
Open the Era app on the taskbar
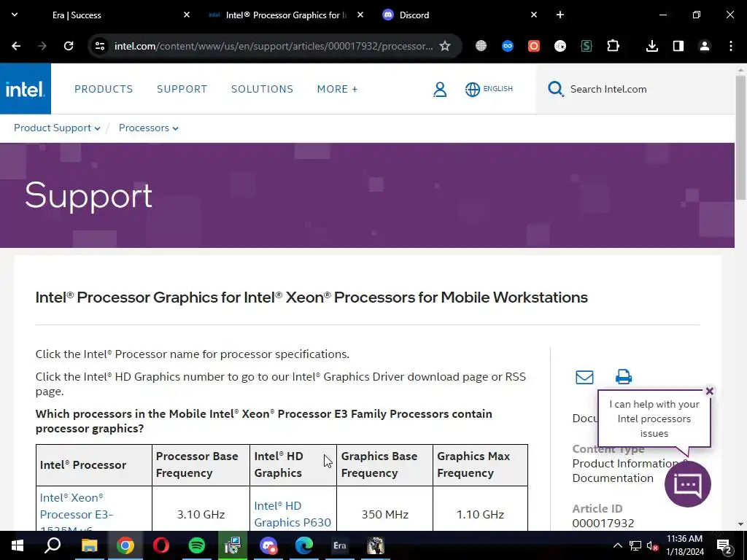tap(340, 545)
